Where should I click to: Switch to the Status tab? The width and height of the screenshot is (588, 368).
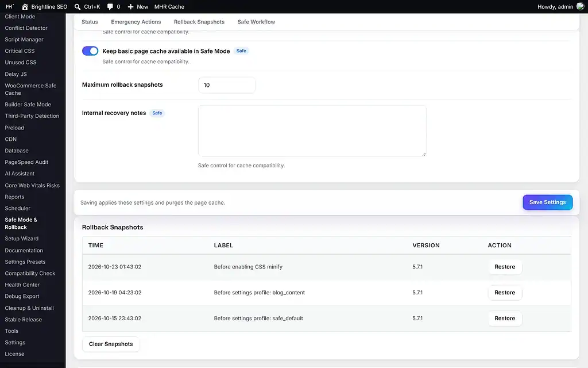point(90,22)
